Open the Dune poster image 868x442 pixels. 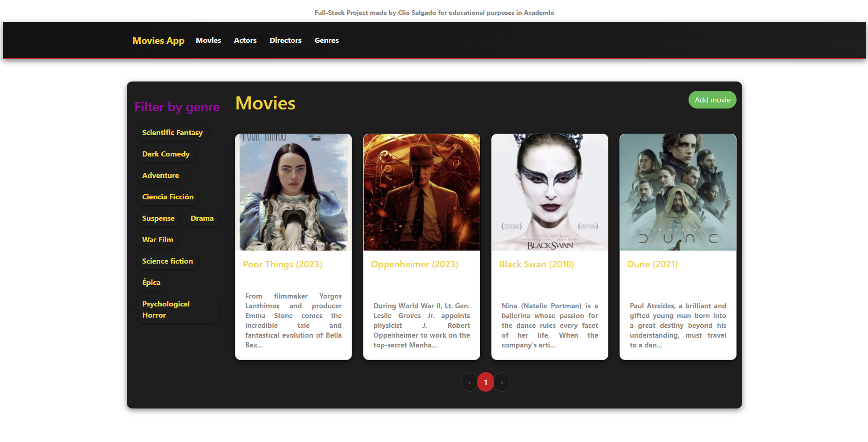click(678, 192)
